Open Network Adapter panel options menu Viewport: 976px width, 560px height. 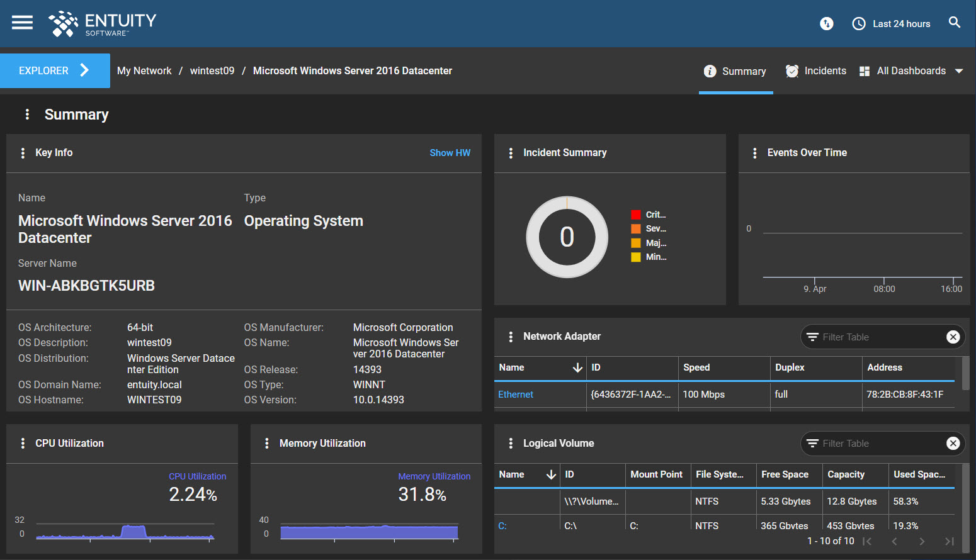pos(511,337)
